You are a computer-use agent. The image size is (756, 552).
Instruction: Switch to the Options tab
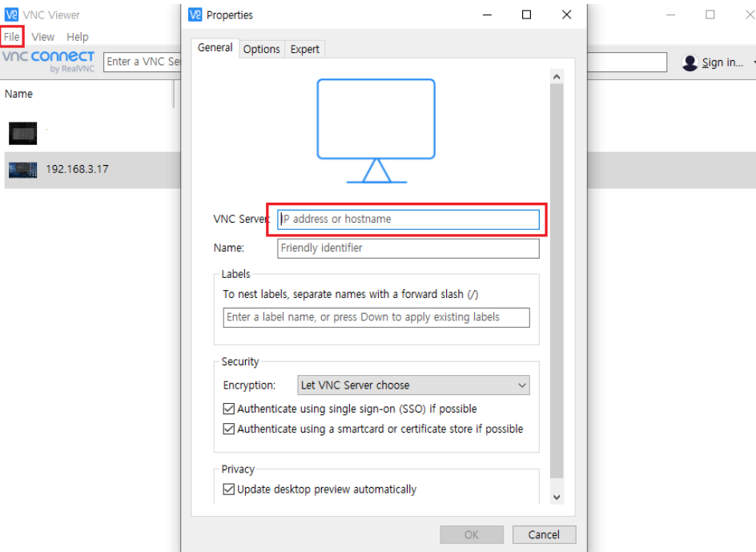261,49
